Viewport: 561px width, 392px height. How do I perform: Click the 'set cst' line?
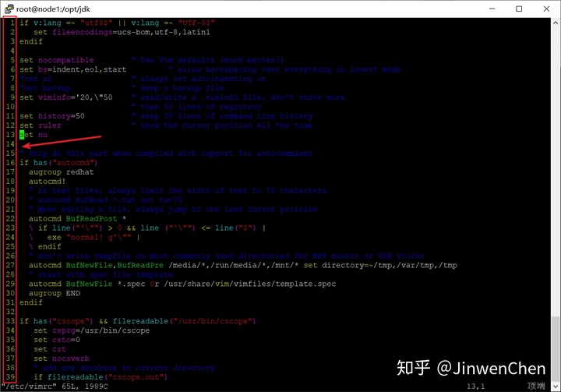click(50, 348)
